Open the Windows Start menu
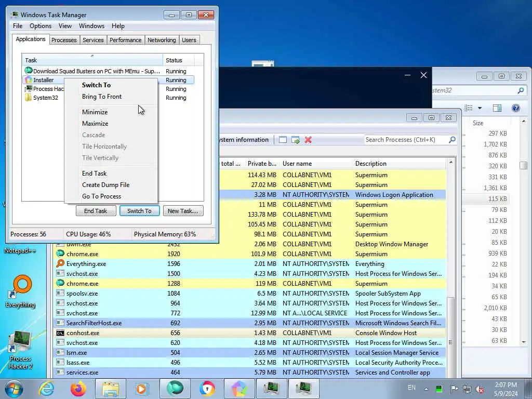The width and height of the screenshot is (532, 399). [x=14, y=389]
